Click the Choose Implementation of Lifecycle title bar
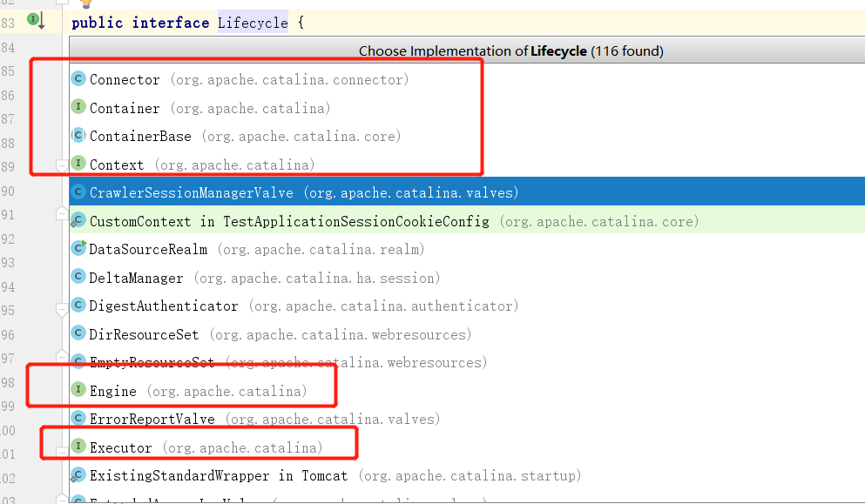The height and width of the screenshot is (504, 865). pos(467,50)
